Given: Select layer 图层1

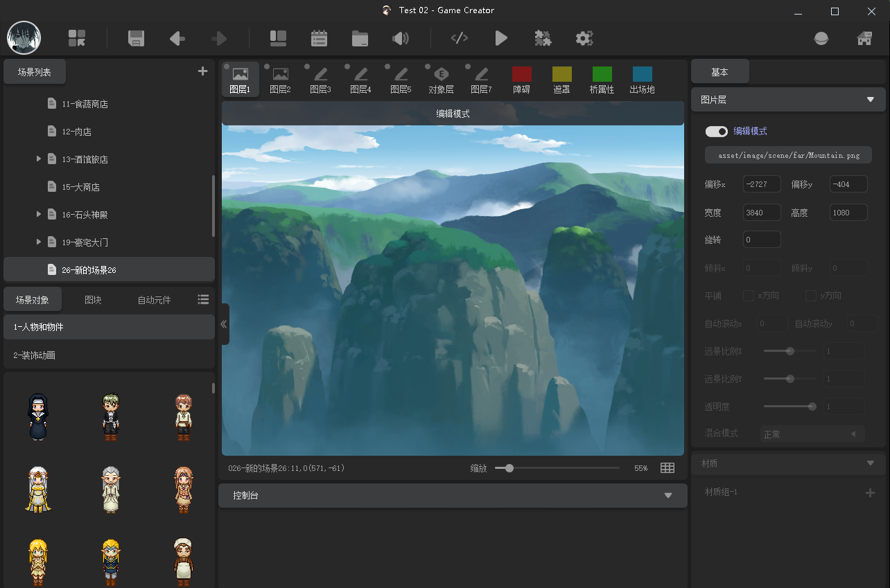Looking at the screenshot, I should coord(240,80).
